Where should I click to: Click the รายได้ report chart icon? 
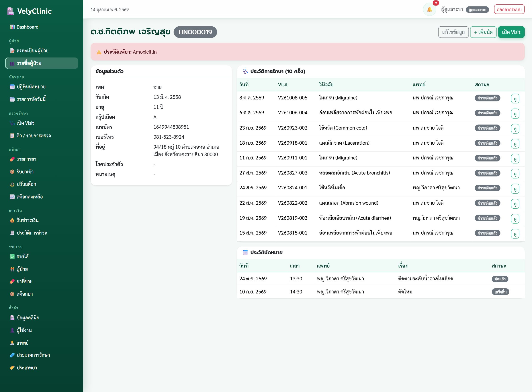pyautogui.click(x=12, y=256)
